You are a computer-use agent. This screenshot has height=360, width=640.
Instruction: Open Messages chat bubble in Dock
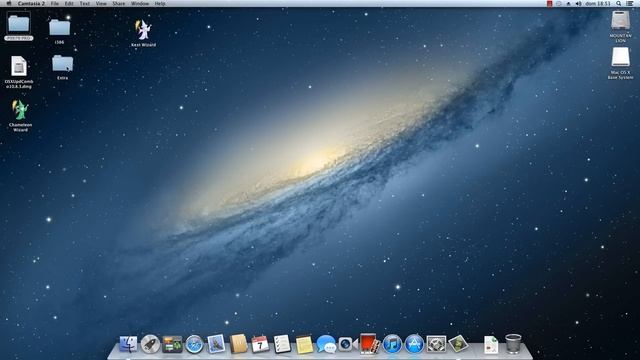(326, 344)
